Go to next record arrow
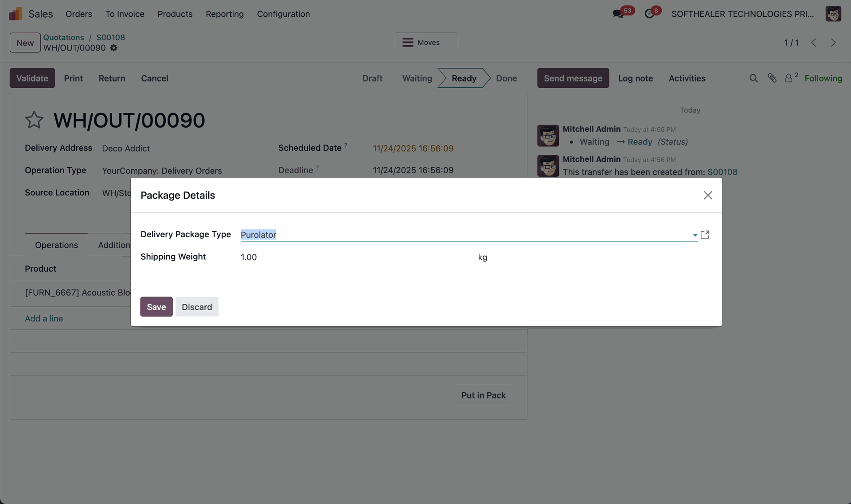This screenshot has width=851, height=504. [x=833, y=43]
